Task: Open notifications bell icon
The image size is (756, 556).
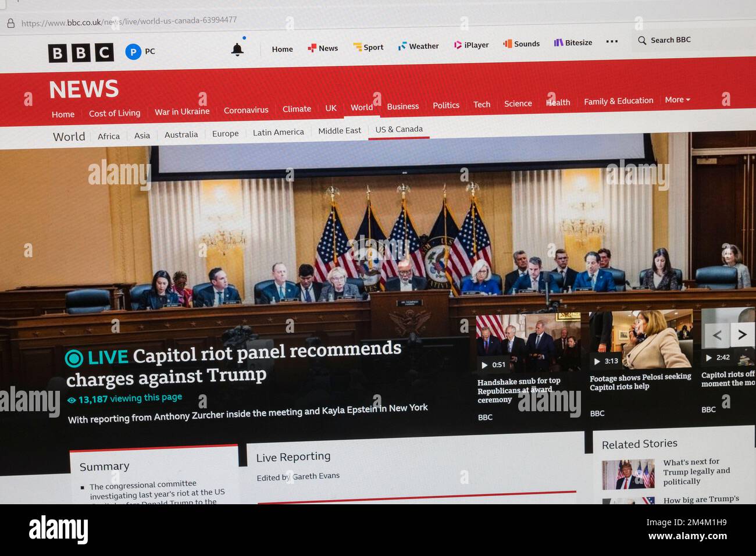Action: click(x=237, y=49)
